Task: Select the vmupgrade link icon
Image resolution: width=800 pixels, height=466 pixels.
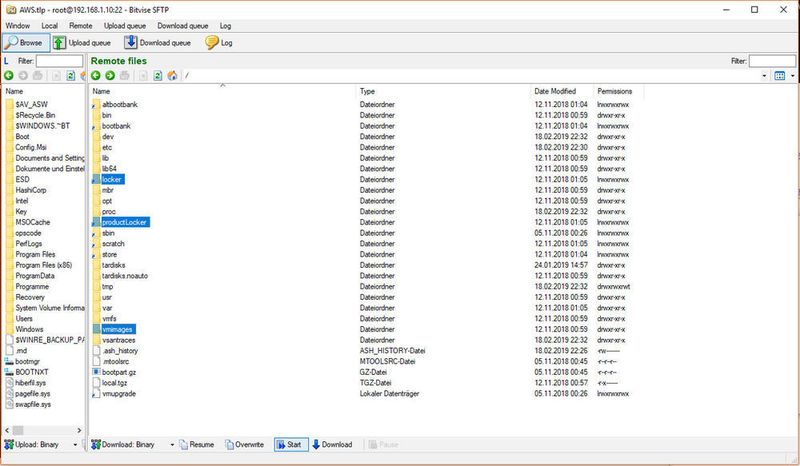Action: click(96, 394)
